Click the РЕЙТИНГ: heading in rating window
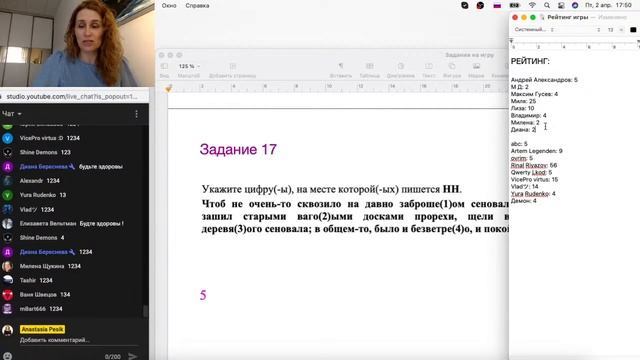The image size is (640, 360). pos(530,61)
